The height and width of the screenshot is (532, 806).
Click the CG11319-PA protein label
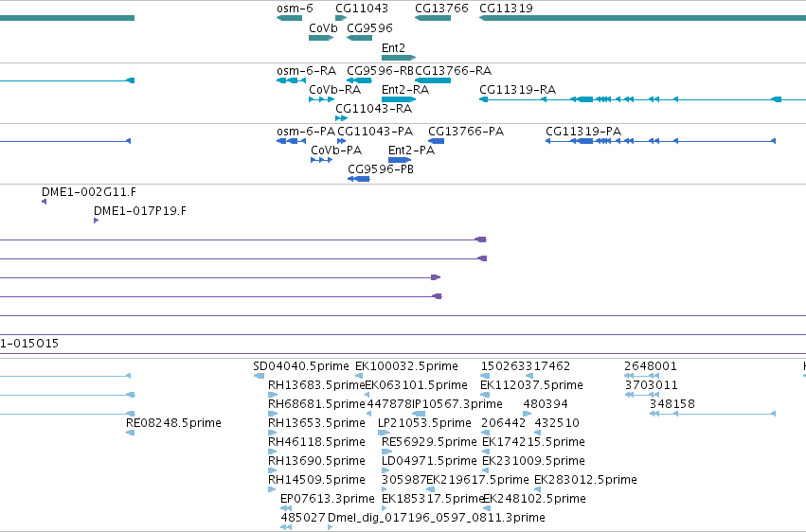pos(583,131)
